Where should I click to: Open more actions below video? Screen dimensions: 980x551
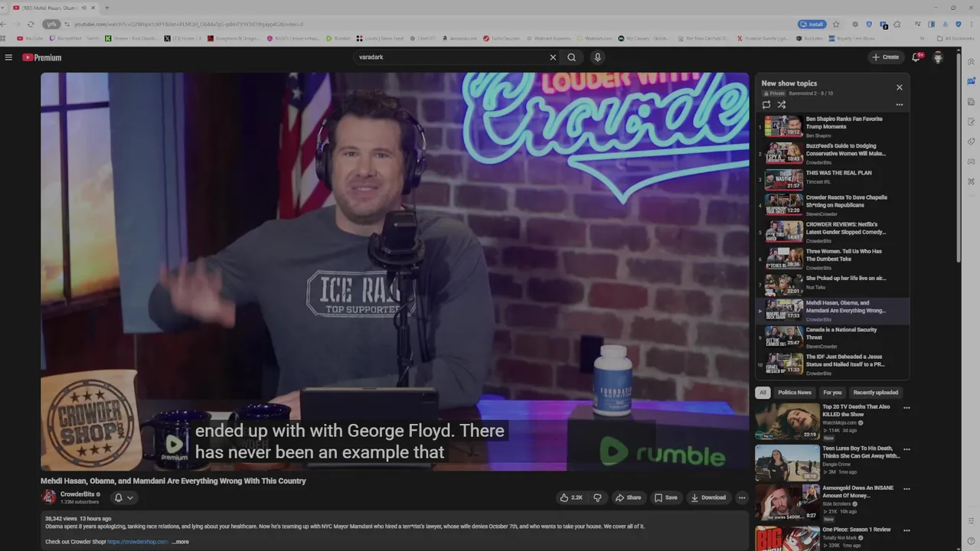(x=741, y=497)
